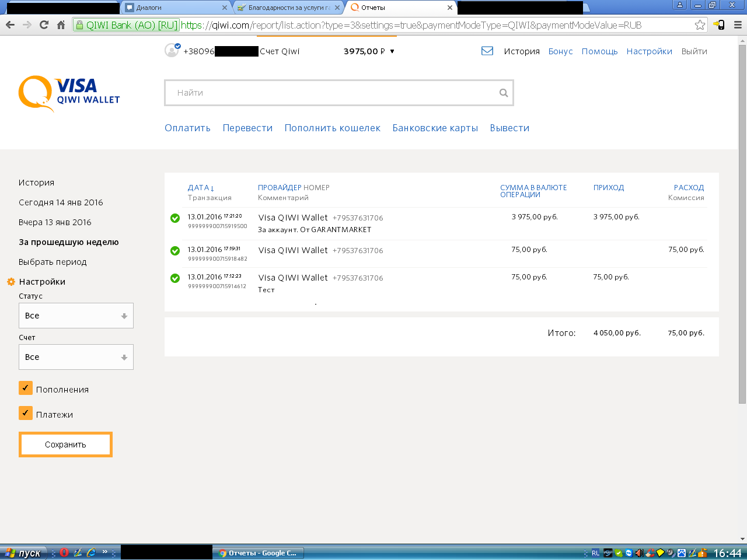Viewport: 747px width, 560px height.
Task: Uncheck the Пополнения checkbox
Action: (x=26, y=388)
